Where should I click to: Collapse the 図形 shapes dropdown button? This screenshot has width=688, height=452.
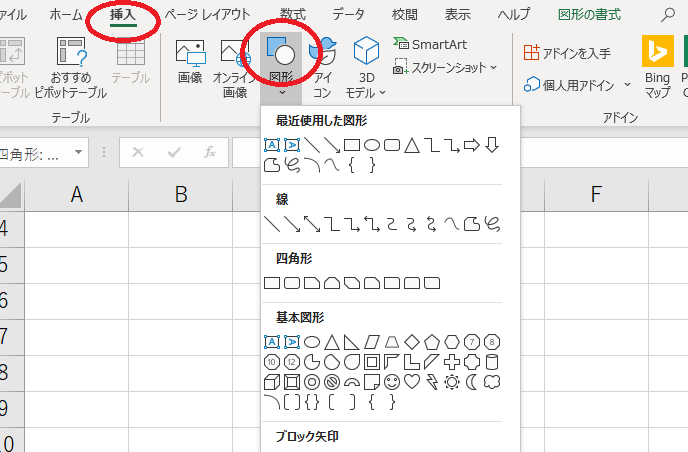[281, 67]
